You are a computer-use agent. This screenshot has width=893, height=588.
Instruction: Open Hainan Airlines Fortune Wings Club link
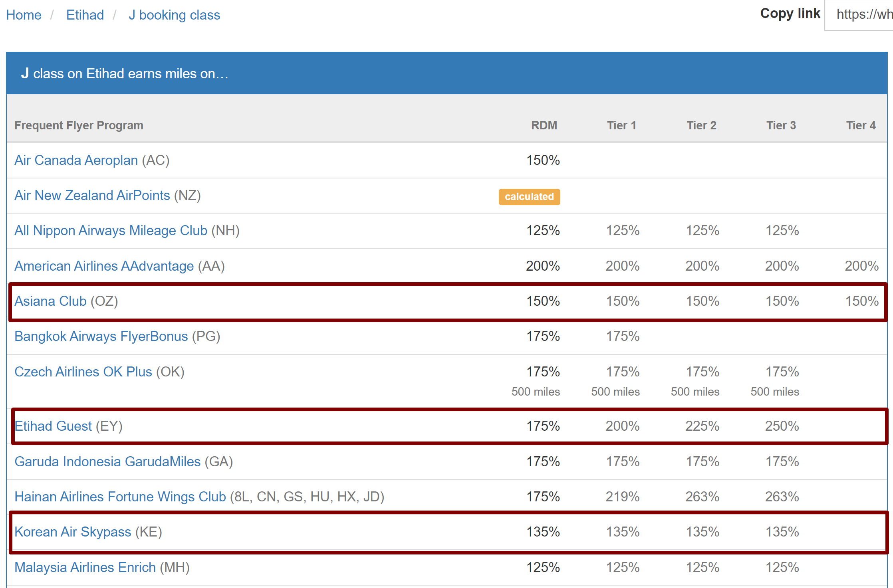coord(120,497)
